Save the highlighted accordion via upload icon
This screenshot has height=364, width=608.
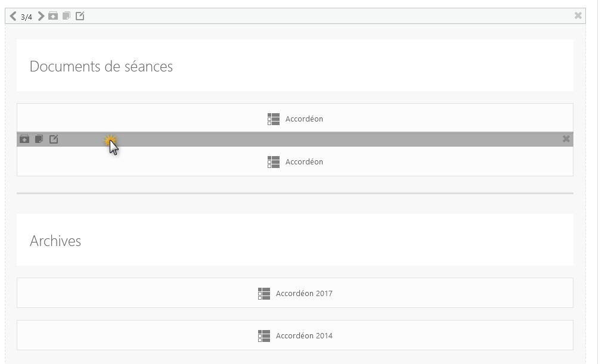(x=24, y=139)
